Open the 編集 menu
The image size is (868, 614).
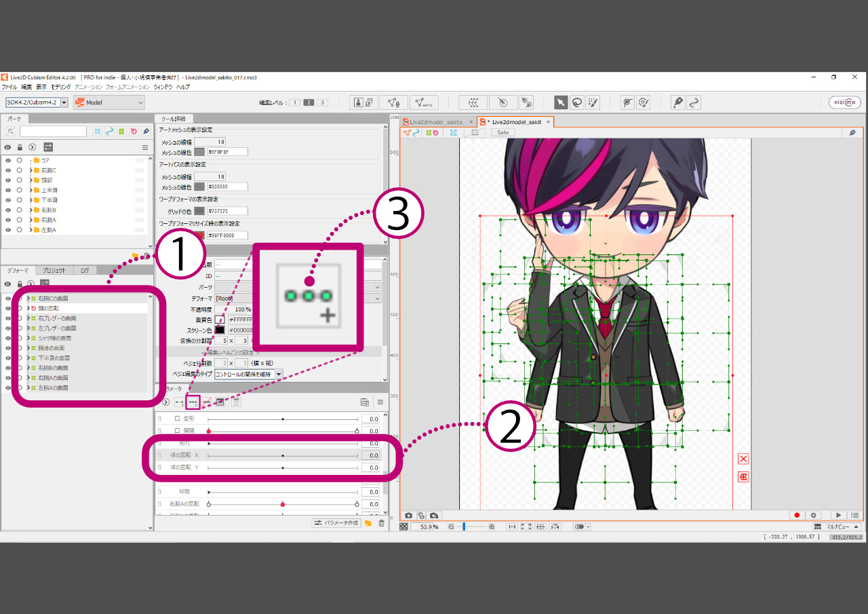pyautogui.click(x=26, y=87)
